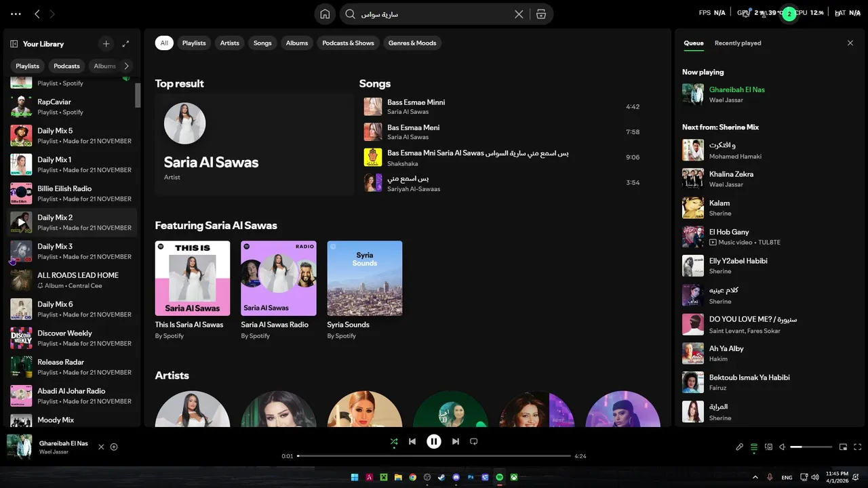Mute the volume speaker icon
This screenshot has width=868, height=488.
click(x=782, y=447)
